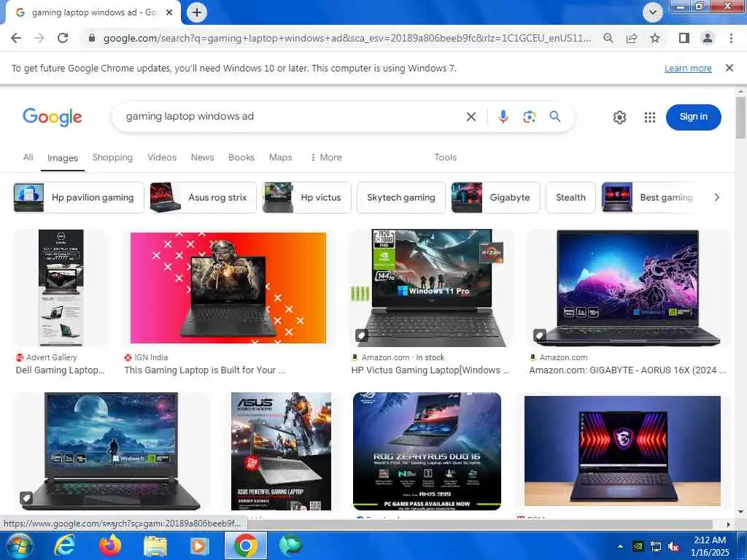Click the zoom magnifier icon in address bar
Screen dimensions: 747x560
click(x=608, y=38)
